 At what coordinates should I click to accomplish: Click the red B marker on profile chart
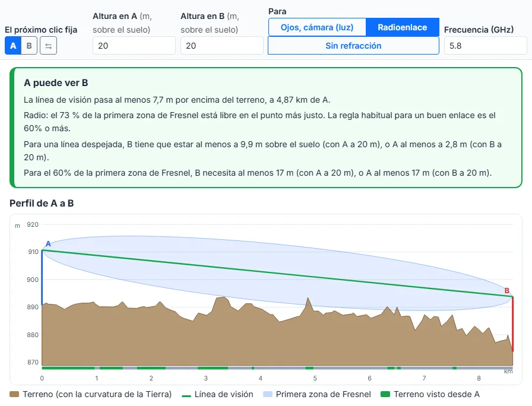pyautogui.click(x=507, y=291)
